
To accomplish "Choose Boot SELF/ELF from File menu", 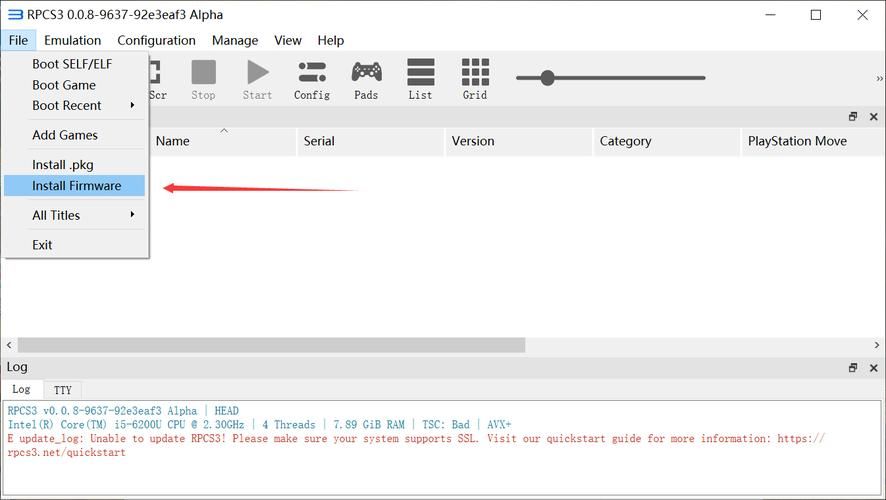I will coord(74,64).
